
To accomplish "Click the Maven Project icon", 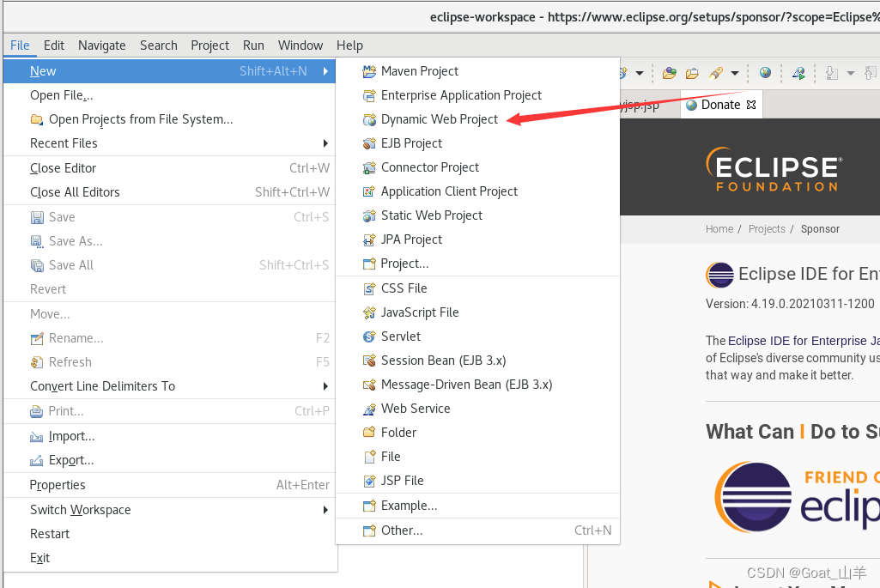I will (x=369, y=71).
